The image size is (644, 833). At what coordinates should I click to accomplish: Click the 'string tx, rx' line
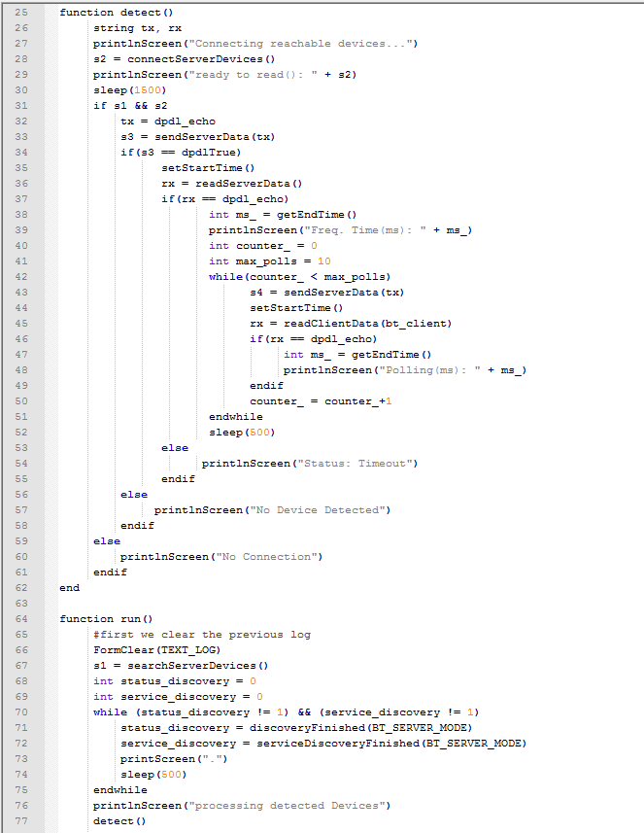coord(138,28)
